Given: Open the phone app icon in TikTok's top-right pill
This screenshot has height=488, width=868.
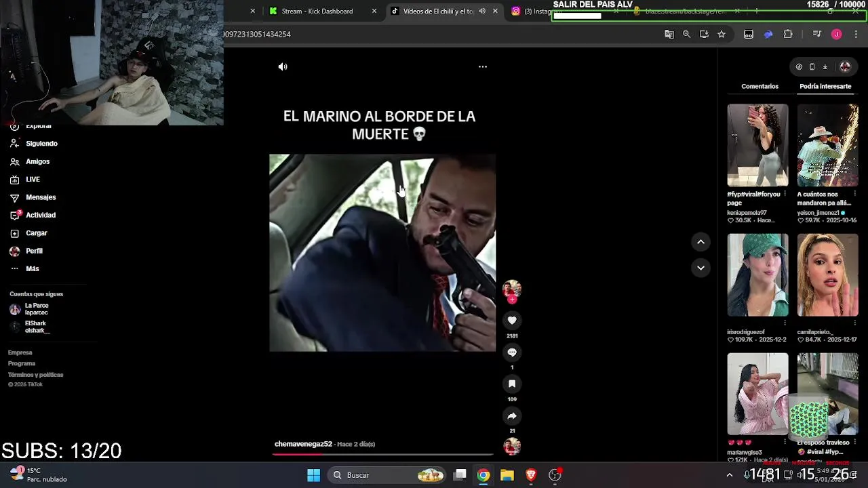Looking at the screenshot, I should [x=812, y=66].
